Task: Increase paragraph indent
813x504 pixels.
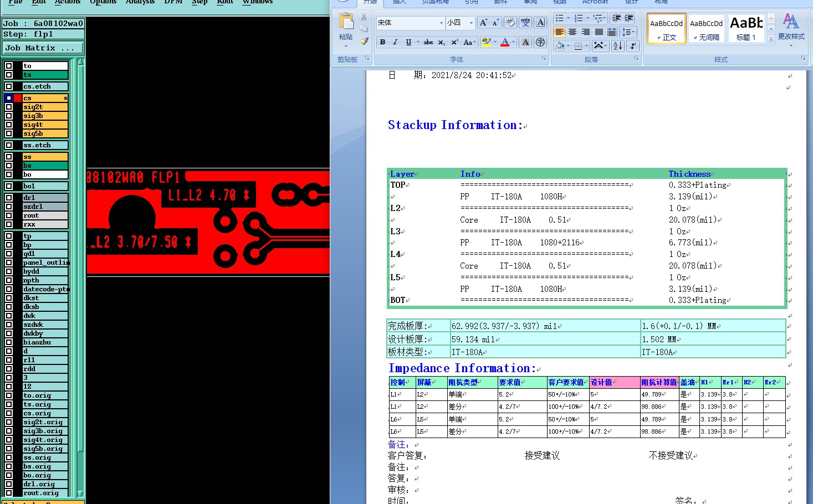Action: (629, 18)
